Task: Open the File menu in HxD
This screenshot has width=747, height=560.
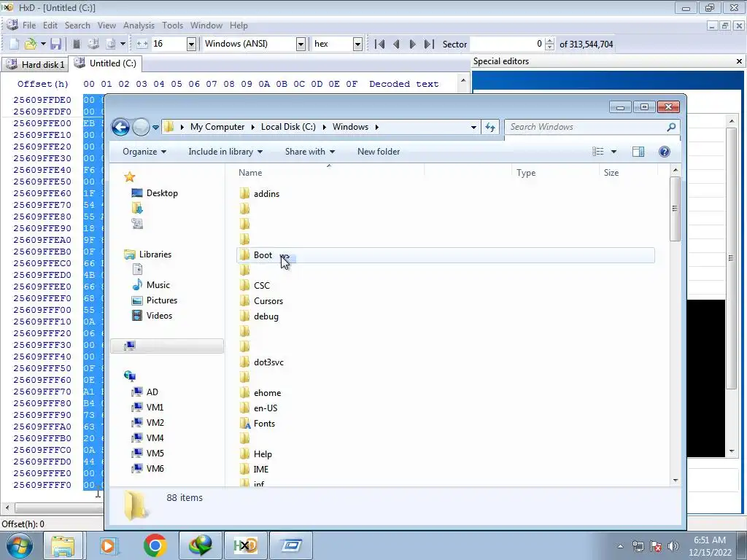Action: point(28,26)
